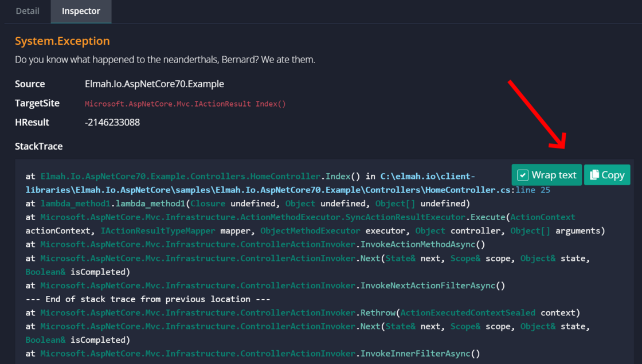Click the InvokeInnerFilterAsync() frame

click(253, 353)
